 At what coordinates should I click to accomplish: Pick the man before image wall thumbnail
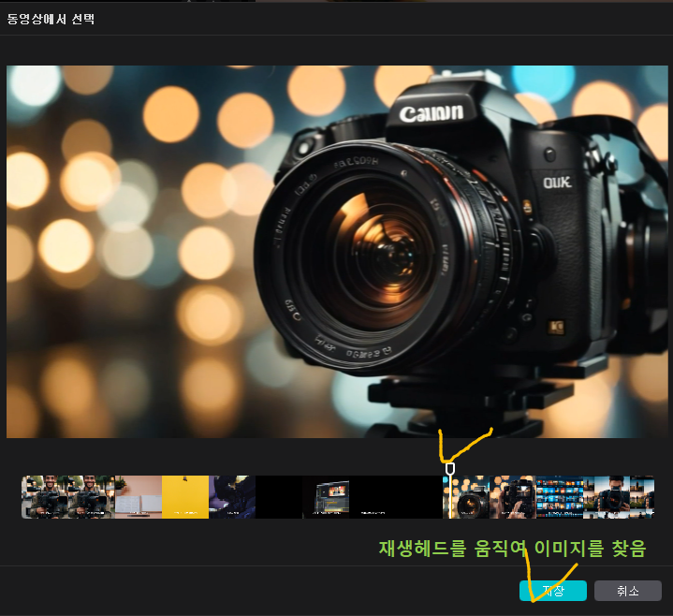click(606, 497)
